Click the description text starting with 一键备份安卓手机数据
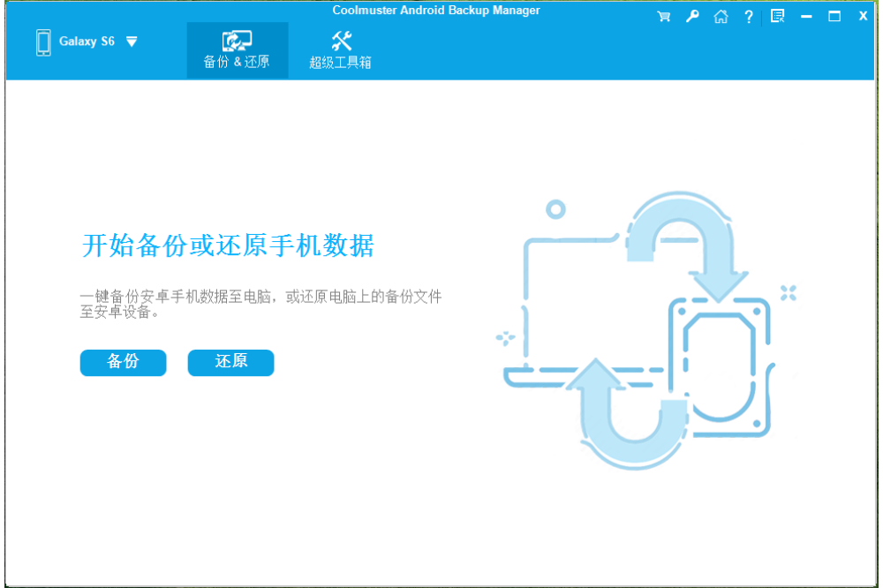This screenshot has width=883, height=588. [260, 304]
